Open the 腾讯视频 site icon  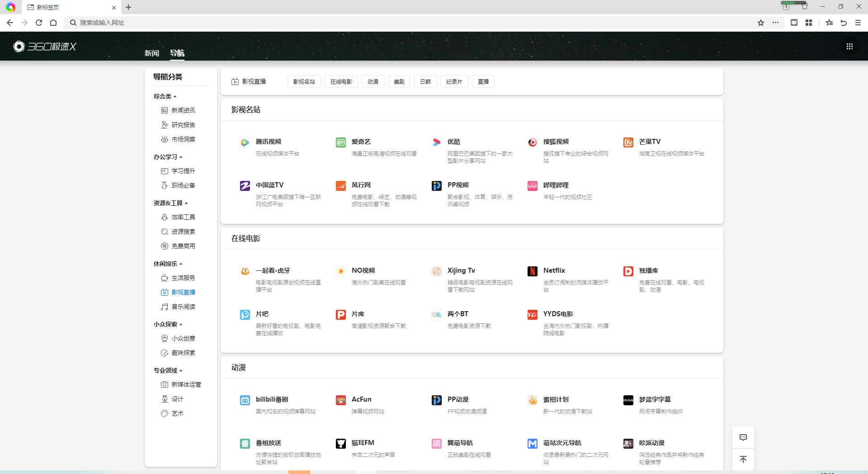[x=245, y=142]
